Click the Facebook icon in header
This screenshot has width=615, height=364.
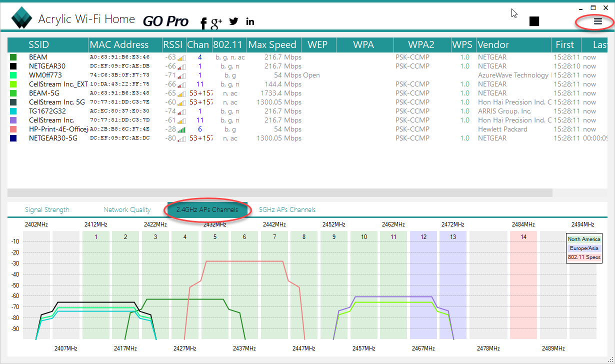click(x=203, y=22)
